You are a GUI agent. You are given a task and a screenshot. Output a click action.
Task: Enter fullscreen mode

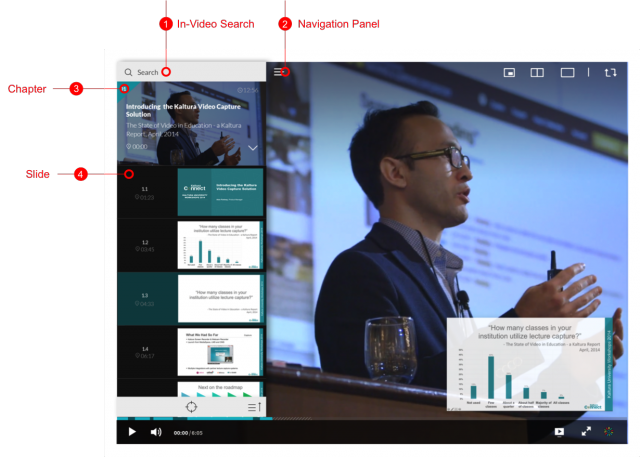[586, 432]
